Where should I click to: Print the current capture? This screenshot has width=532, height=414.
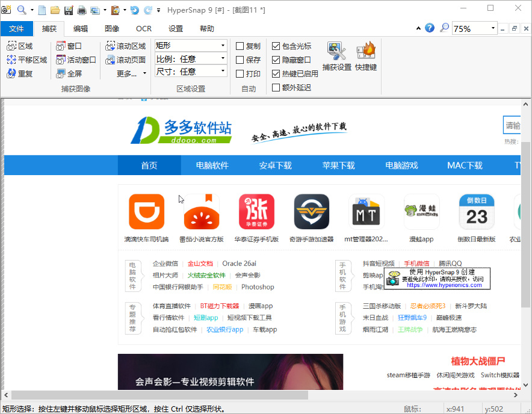[x=82, y=10]
